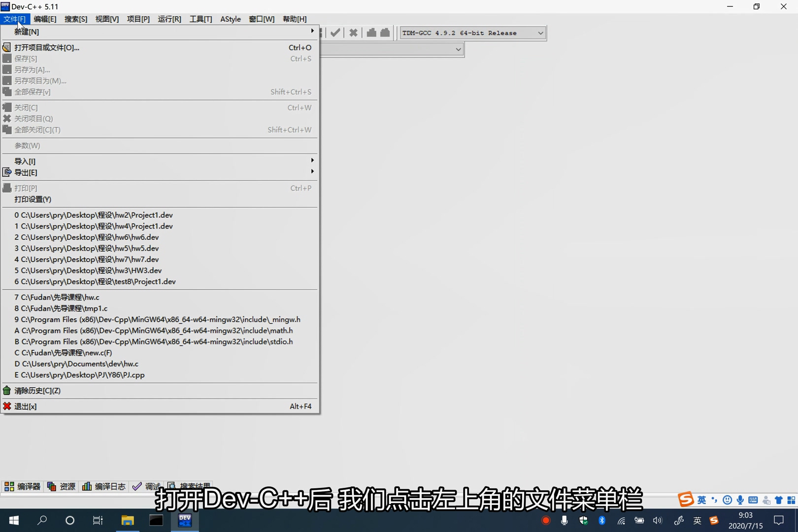Viewport: 798px width, 532px height.
Task: Click the checkmark syntax check toolbar icon
Action: tap(335, 33)
